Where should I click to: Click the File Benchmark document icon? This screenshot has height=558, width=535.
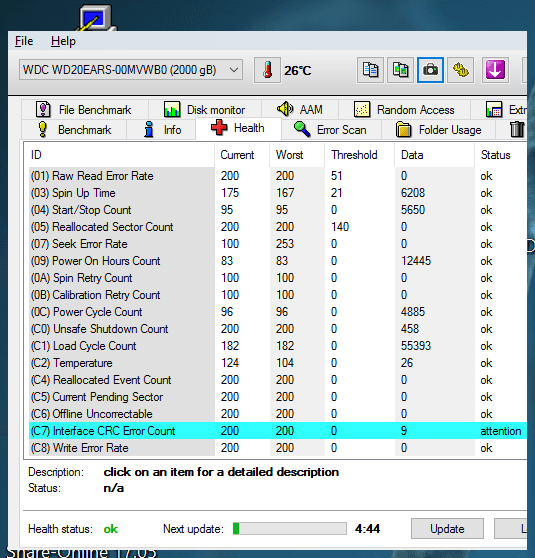click(43, 109)
